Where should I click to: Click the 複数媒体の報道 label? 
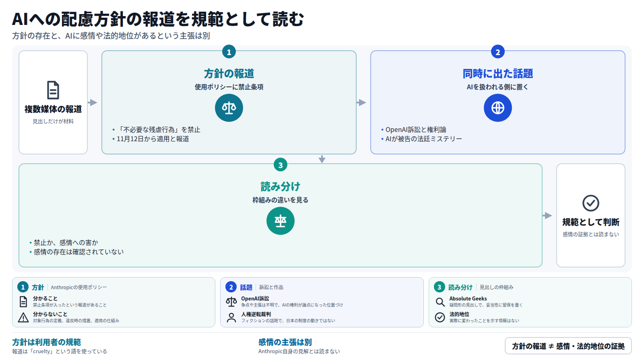(x=53, y=109)
